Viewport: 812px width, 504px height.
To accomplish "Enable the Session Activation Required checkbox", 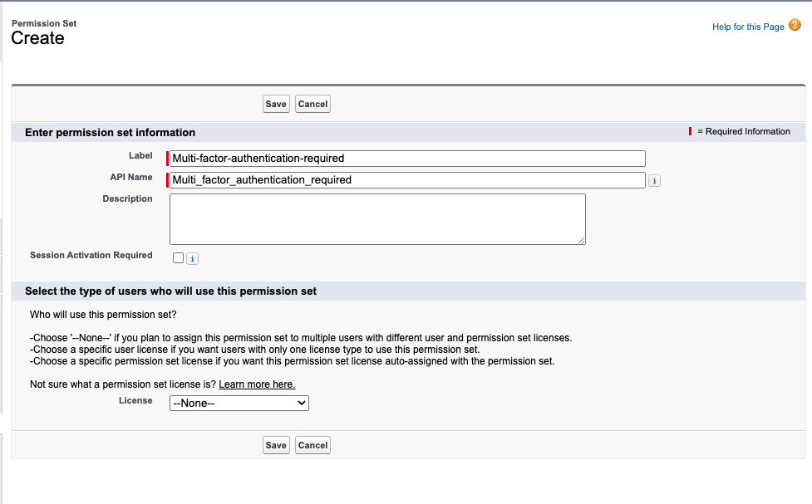I will (178, 257).
